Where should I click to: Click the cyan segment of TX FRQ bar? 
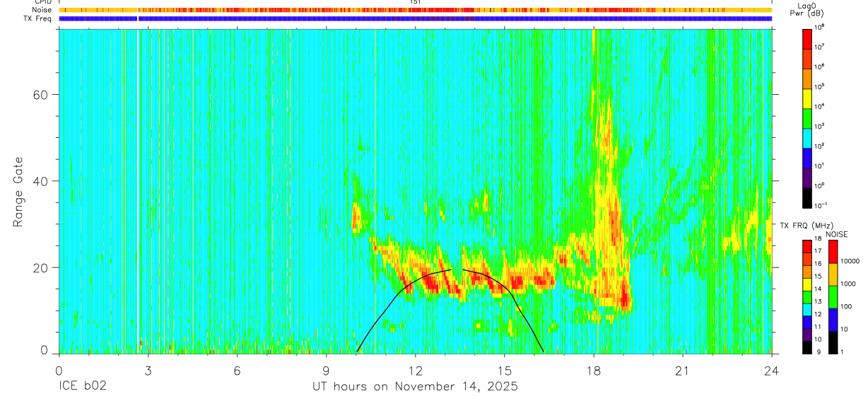tap(807, 310)
